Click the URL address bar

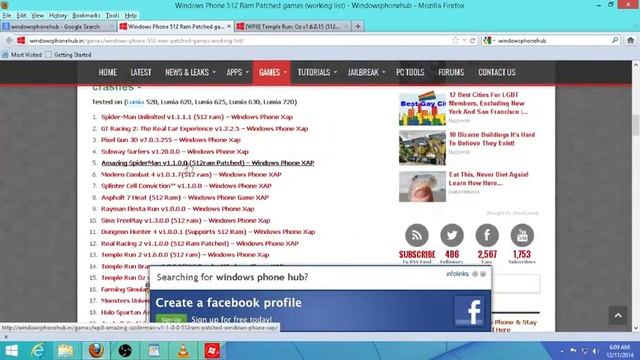tap(239, 40)
